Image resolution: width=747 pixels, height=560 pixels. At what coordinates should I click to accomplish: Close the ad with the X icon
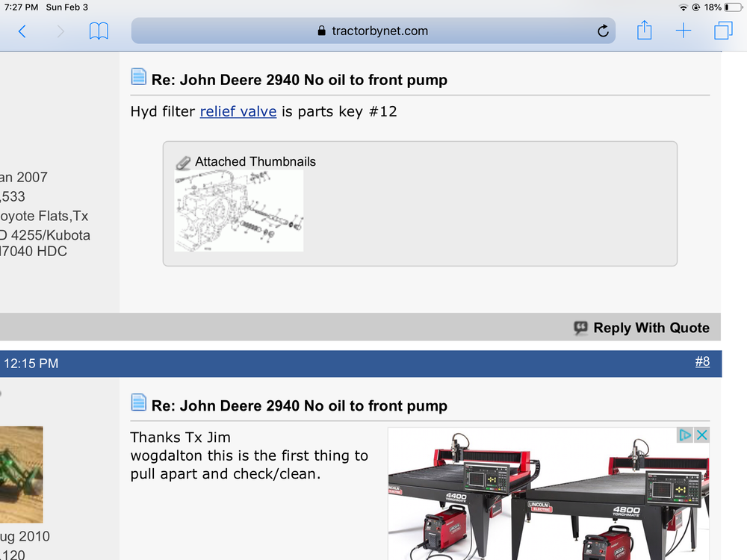[701, 435]
